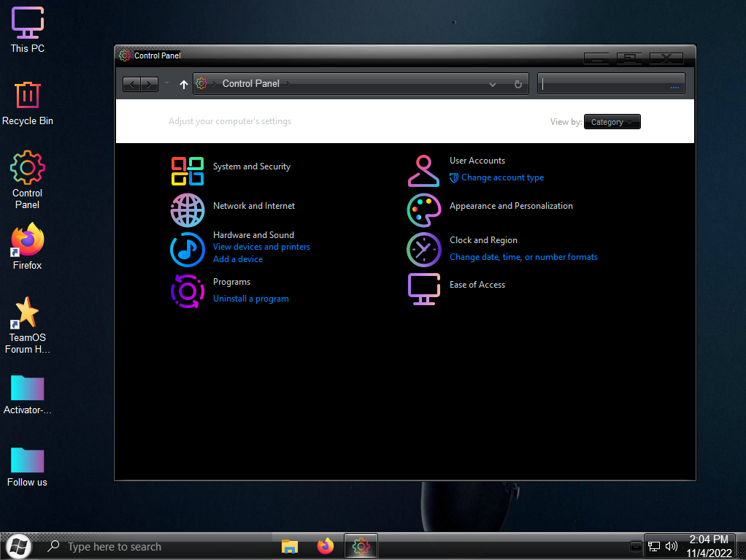The width and height of the screenshot is (746, 560).
Task: Open This PC desktop icon
Action: coord(27,29)
